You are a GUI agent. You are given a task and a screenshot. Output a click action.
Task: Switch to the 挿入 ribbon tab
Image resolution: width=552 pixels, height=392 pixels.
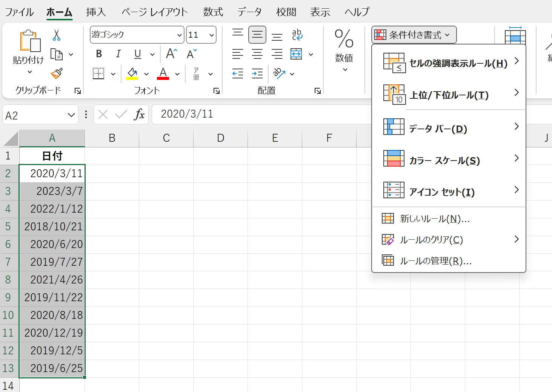pos(96,12)
